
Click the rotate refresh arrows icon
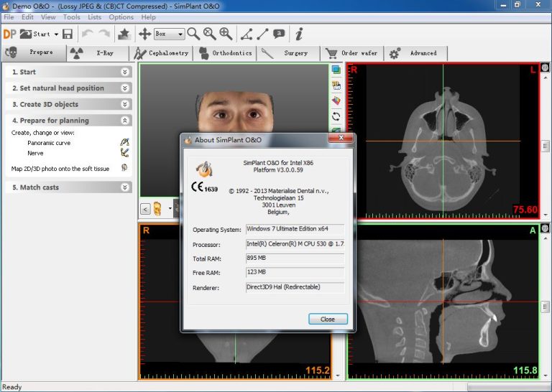(x=336, y=116)
